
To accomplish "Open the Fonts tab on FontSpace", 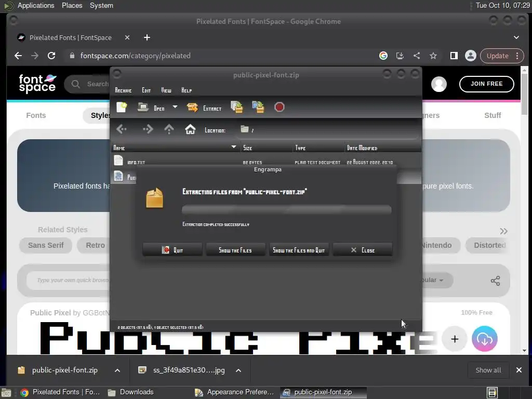I will point(36,115).
